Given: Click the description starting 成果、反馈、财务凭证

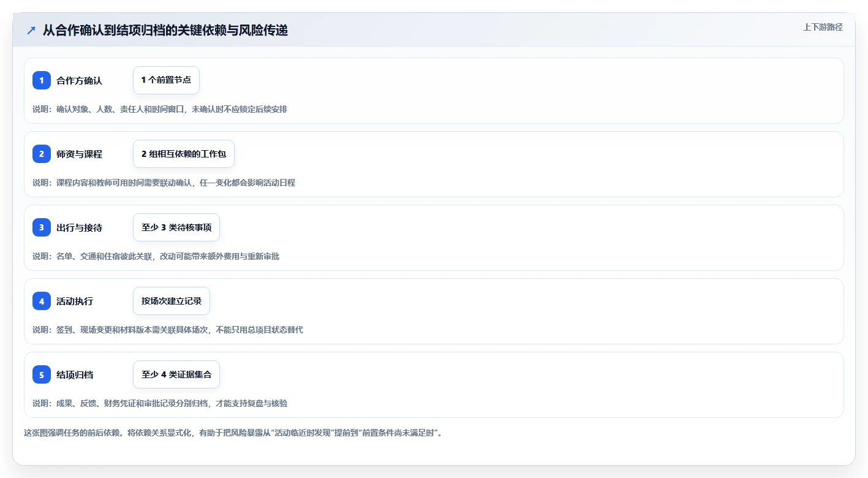Looking at the screenshot, I should click(160, 403).
